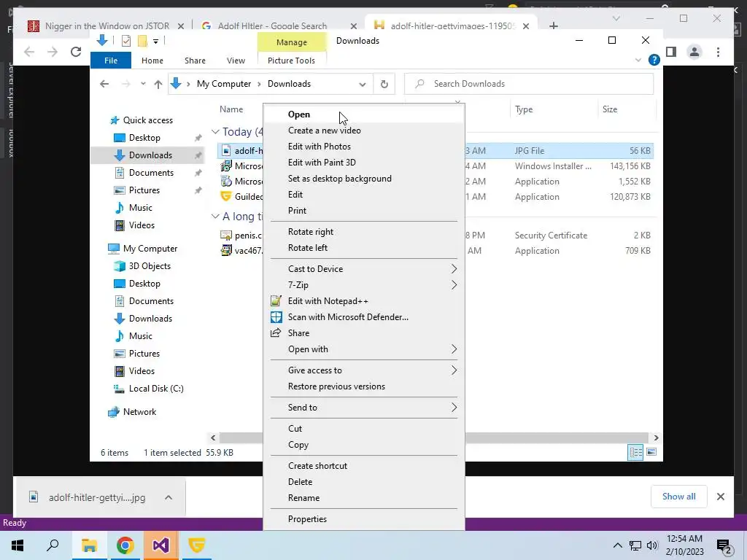This screenshot has height=560, width=747.
Task: Open the address bar history dropdown
Action: 362,85
